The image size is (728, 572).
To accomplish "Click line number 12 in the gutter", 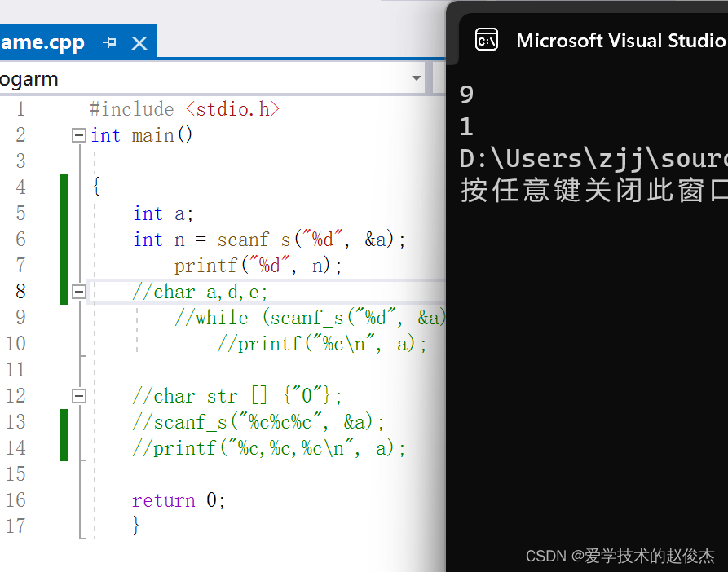I will coord(15,396).
